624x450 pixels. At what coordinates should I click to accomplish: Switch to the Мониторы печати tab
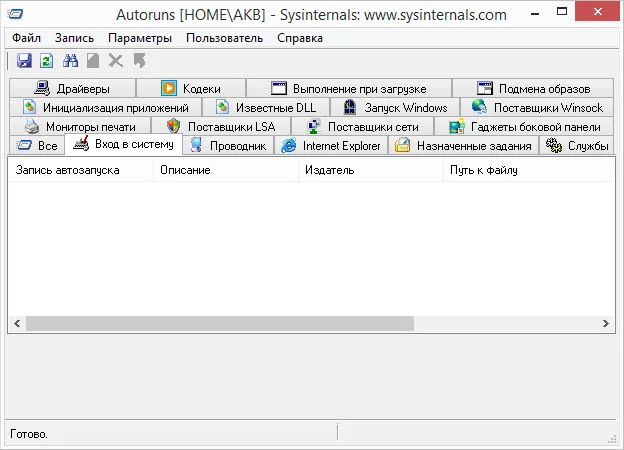coord(80,127)
